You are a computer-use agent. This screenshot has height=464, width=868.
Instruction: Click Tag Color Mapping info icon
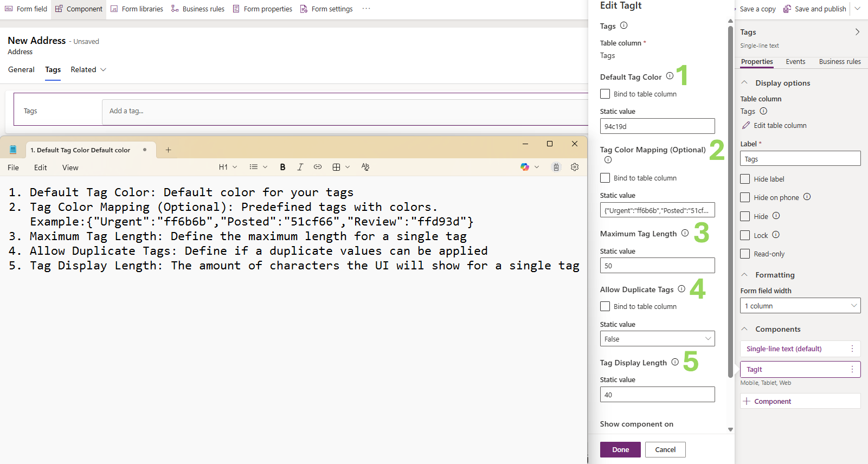coord(608,160)
